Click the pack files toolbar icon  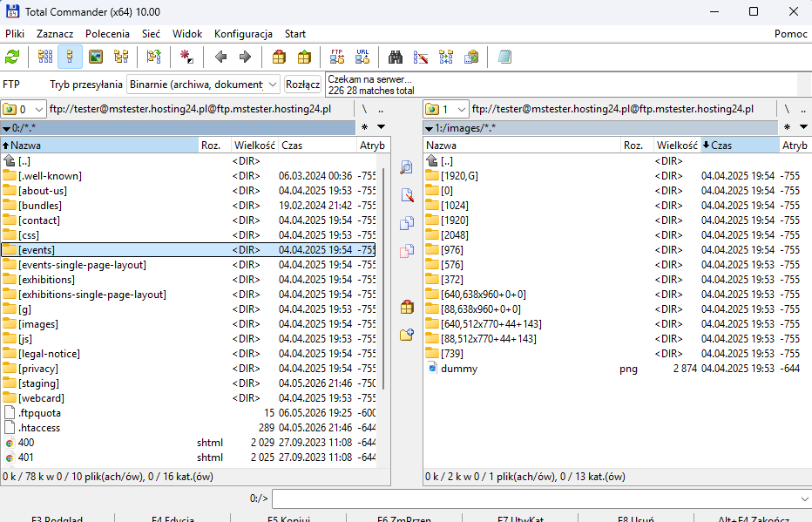tap(279, 57)
